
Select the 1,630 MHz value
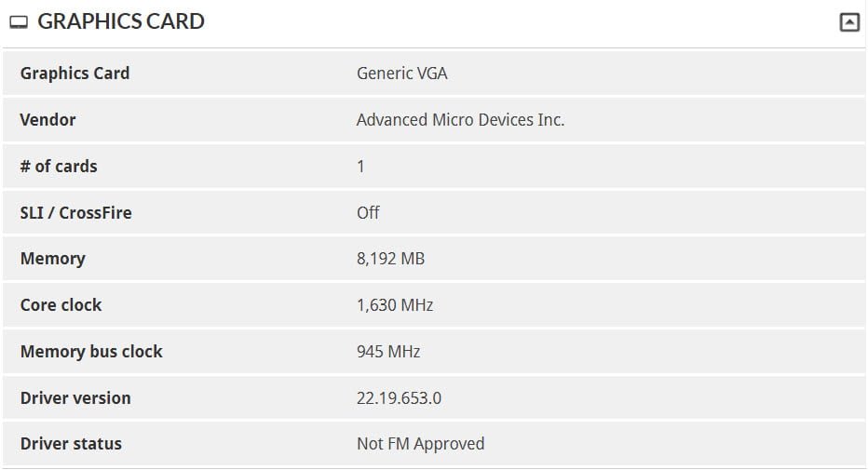pos(395,304)
